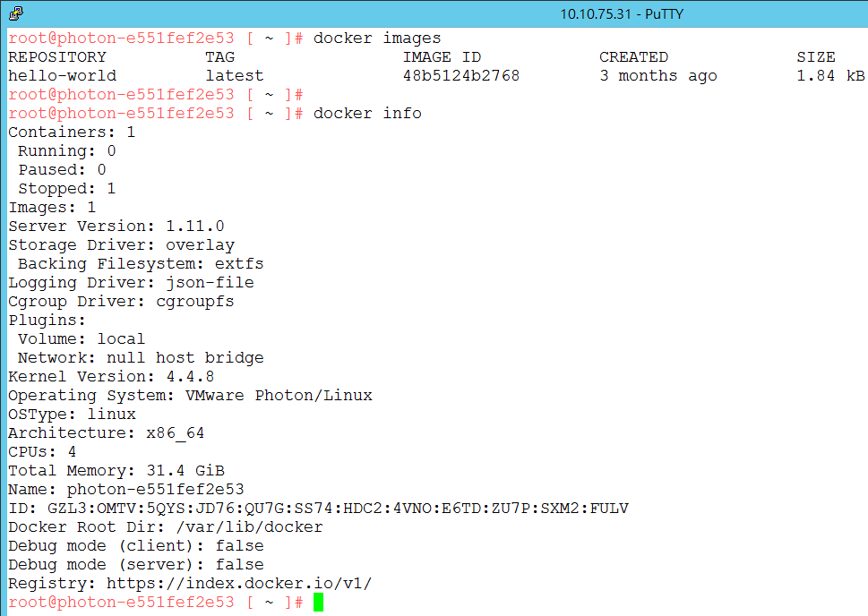This screenshot has height=616, width=868.
Task: Click the registry URL https://index.docker.io/v1/
Action: pyautogui.click(x=239, y=584)
